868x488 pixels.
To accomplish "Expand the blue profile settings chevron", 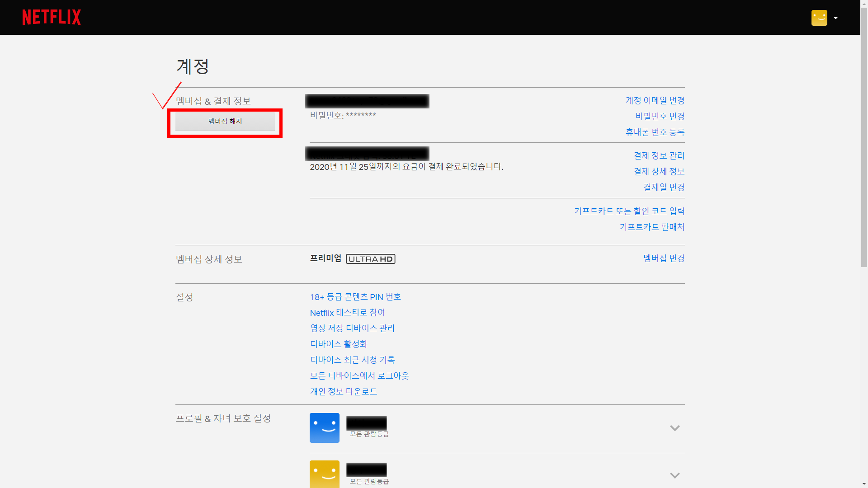I will [x=675, y=428].
